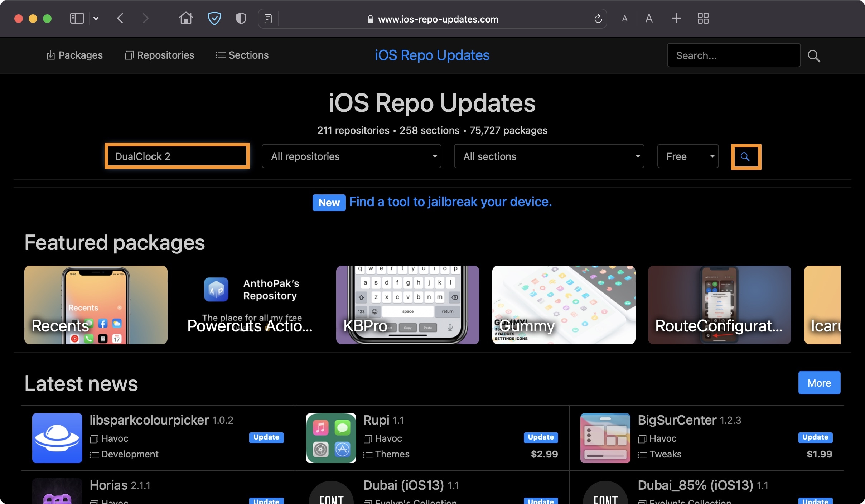Click the $1.99 price on BigSurCenter
Image resolution: width=865 pixels, height=504 pixels.
pos(819,454)
